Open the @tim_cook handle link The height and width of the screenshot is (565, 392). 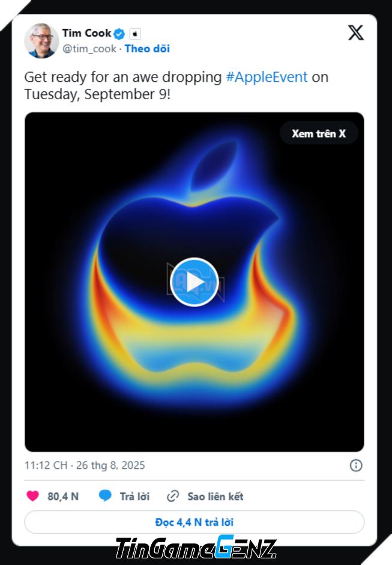click(89, 49)
